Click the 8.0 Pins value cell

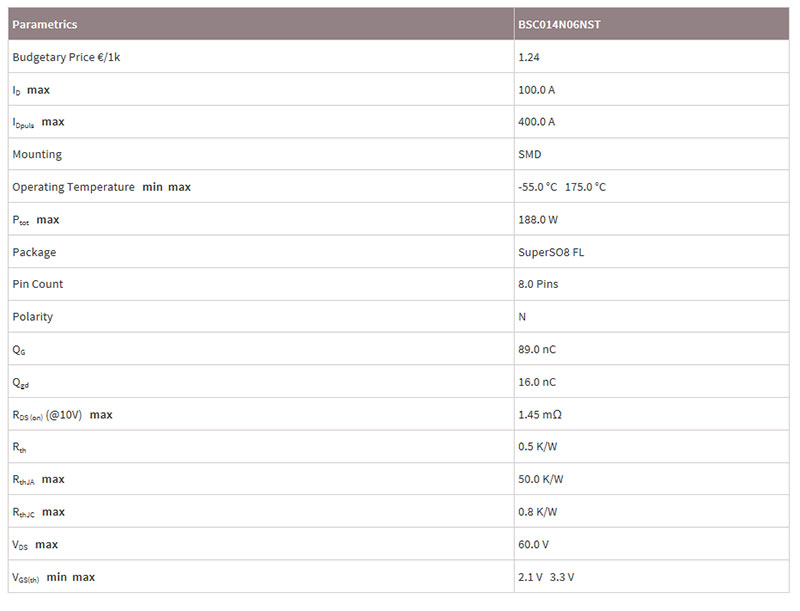(x=538, y=284)
